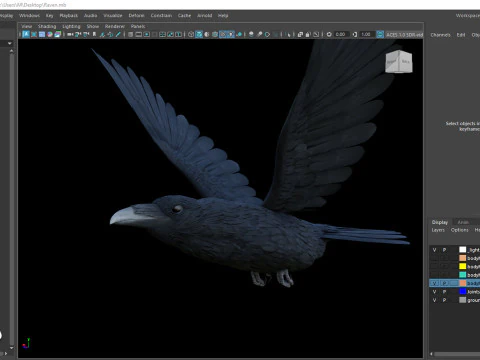Toggle P playback of the joints layer
480x360 pixels.
click(444, 292)
